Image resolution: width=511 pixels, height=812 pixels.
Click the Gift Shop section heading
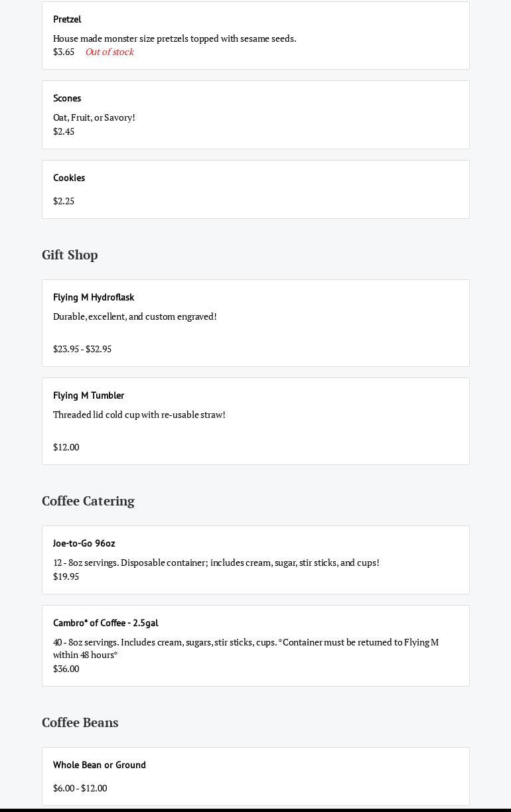(x=70, y=255)
